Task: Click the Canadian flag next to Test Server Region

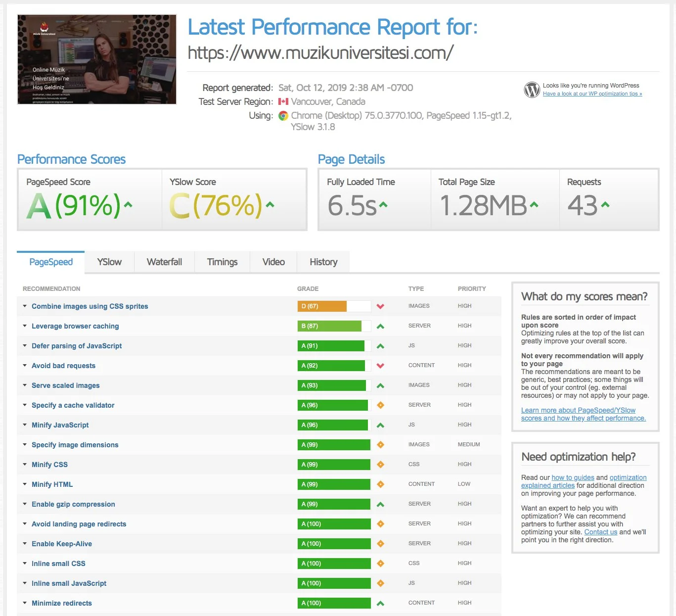Action: 283,101
